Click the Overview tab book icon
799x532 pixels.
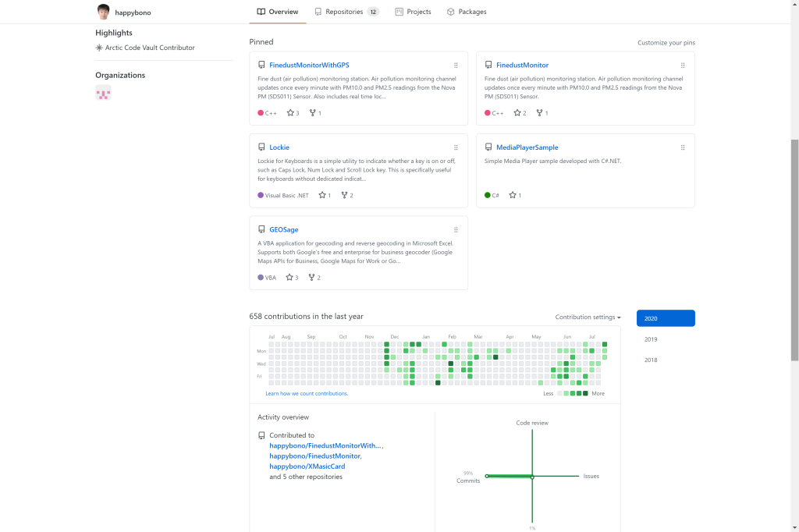pos(261,12)
